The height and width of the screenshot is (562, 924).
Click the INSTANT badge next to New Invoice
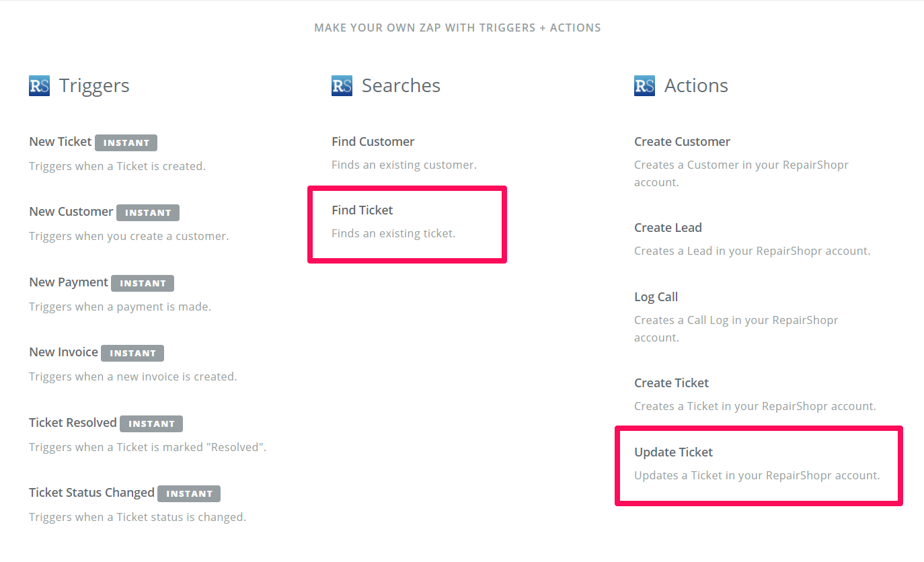tap(132, 353)
